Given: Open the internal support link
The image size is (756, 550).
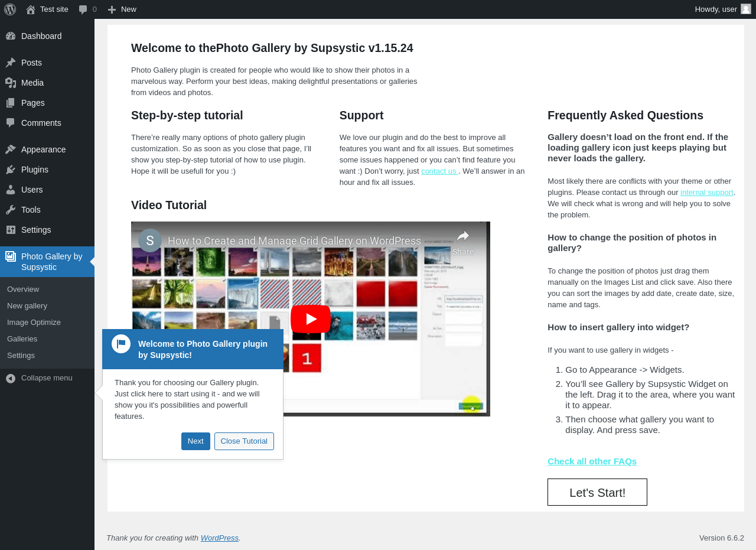Looking at the screenshot, I should click(706, 193).
